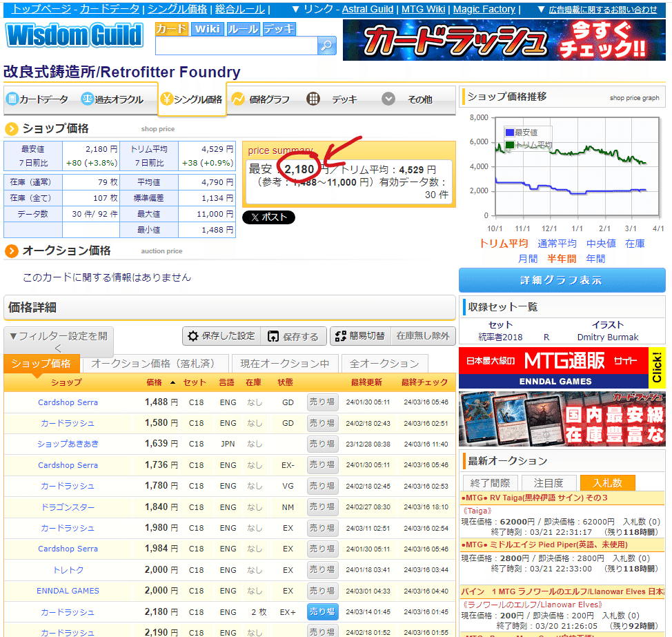The width and height of the screenshot is (672, 637).
Task: Open the 過去オラクル tab
Action: point(112,99)
